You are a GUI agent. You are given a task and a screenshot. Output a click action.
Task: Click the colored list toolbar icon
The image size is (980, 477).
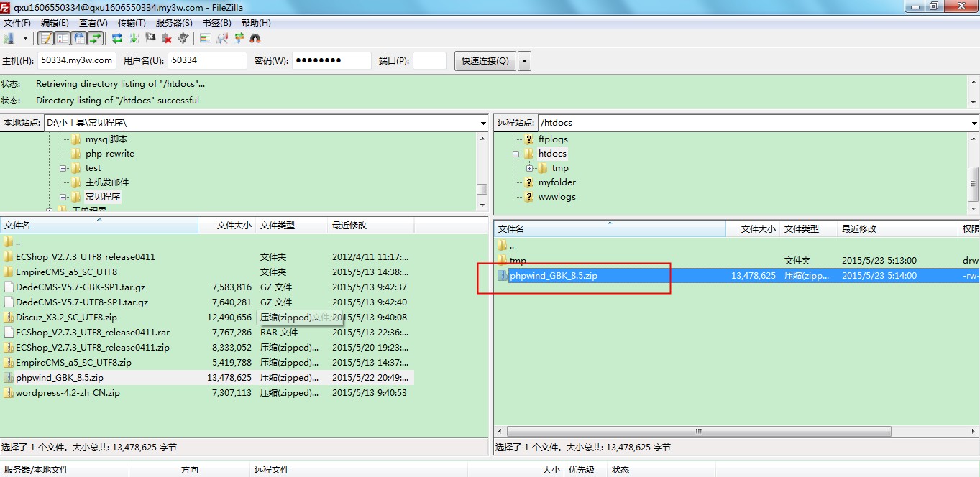click(206, 38)
